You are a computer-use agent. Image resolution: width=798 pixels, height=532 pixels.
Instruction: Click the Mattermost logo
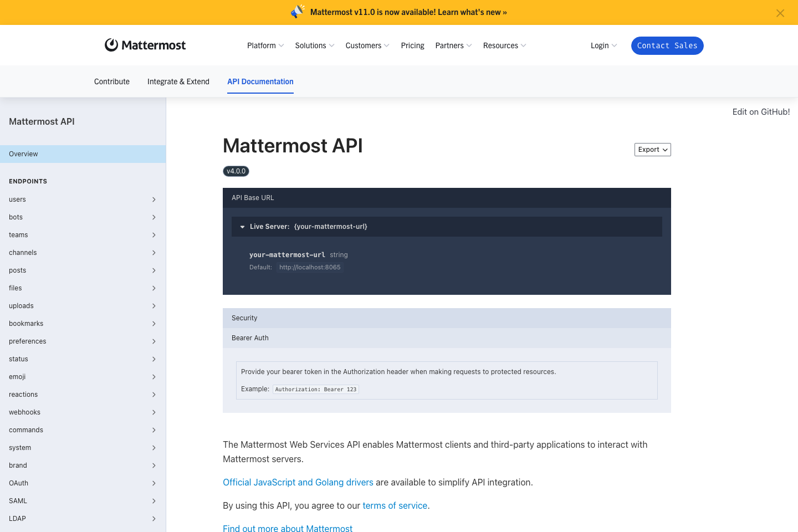click(x=145, y=45)
